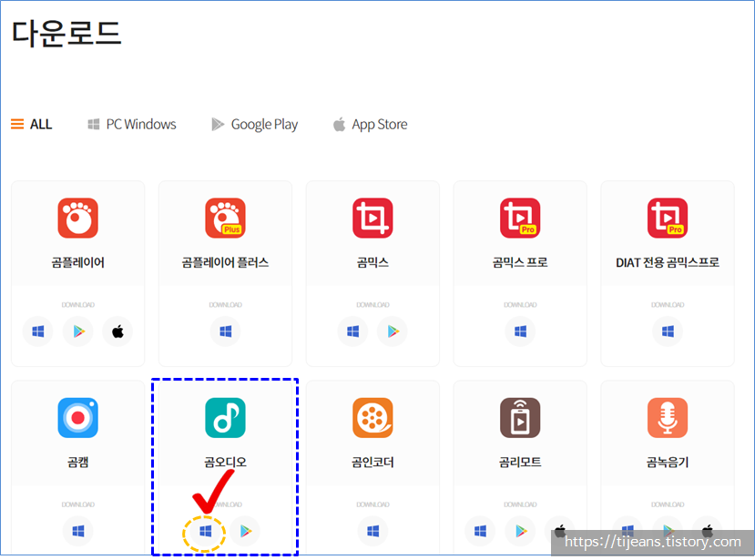The image size is (755, 560).
Task: Open the 곰플레이어 app icon
Action: pos(78,219)
